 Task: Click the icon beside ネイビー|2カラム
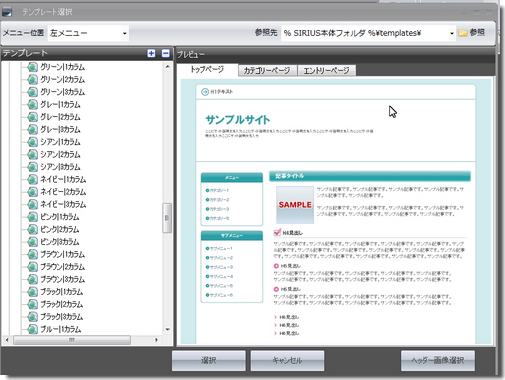coord(32,192)
